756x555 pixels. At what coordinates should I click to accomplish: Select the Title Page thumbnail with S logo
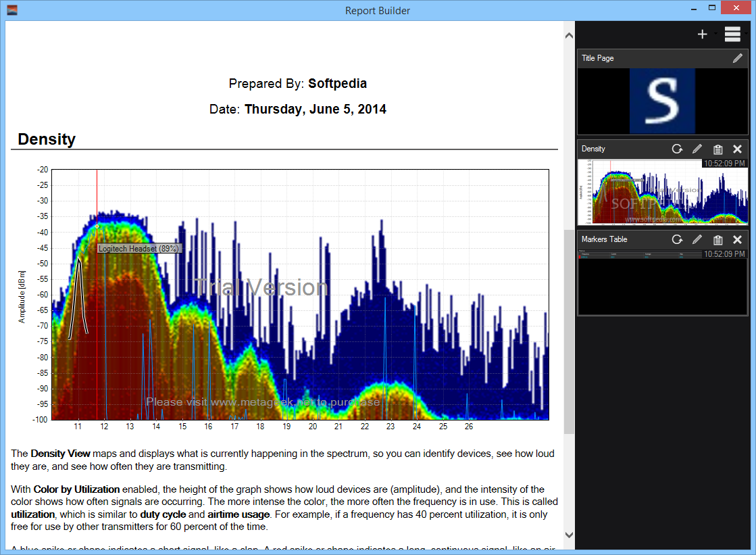(x=663, y=101)
